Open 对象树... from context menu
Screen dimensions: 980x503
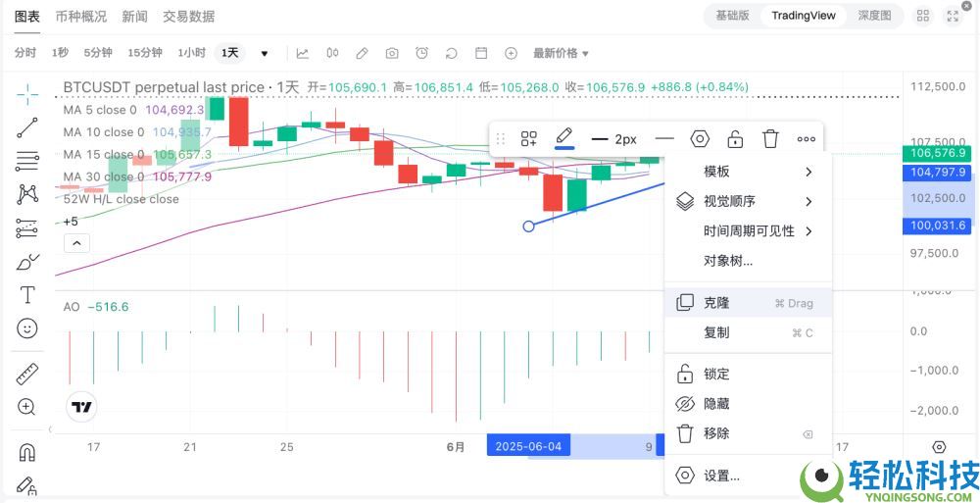point(748,261)
